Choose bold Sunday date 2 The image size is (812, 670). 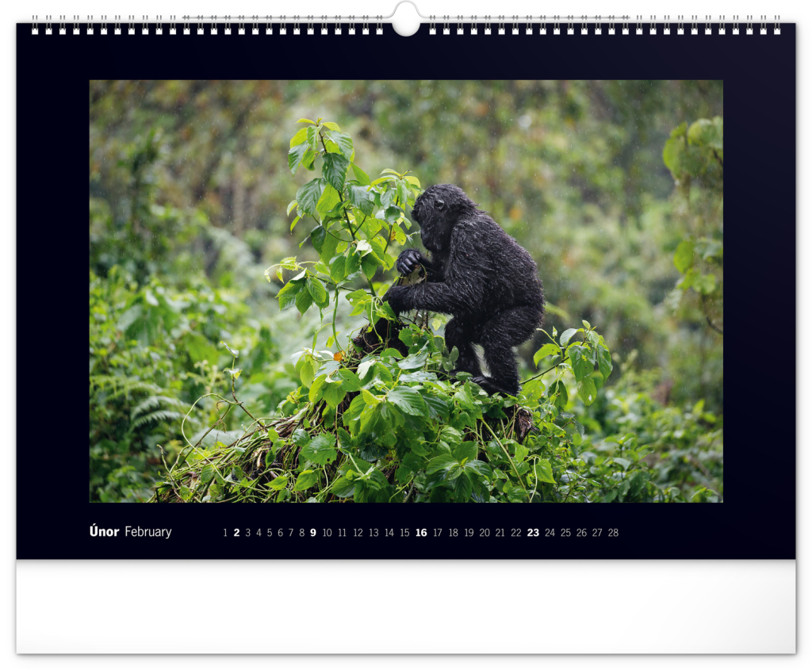tap(236, 533)
